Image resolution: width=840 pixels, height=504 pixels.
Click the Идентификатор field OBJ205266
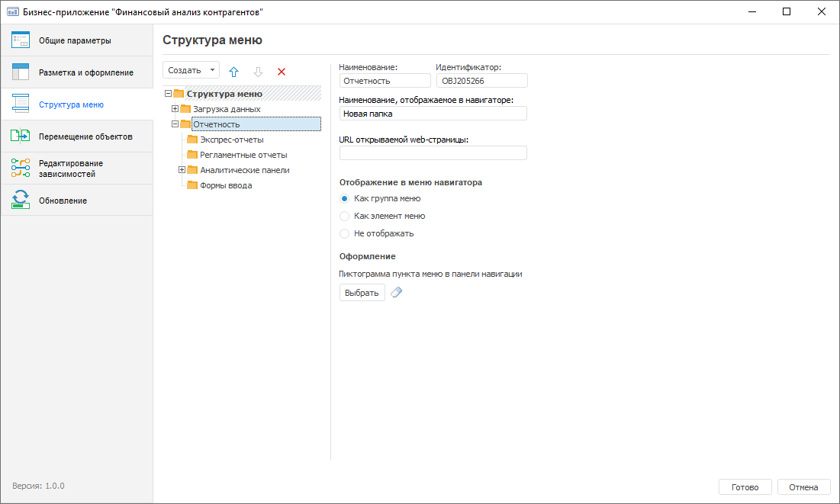click(x=482, y=81)
